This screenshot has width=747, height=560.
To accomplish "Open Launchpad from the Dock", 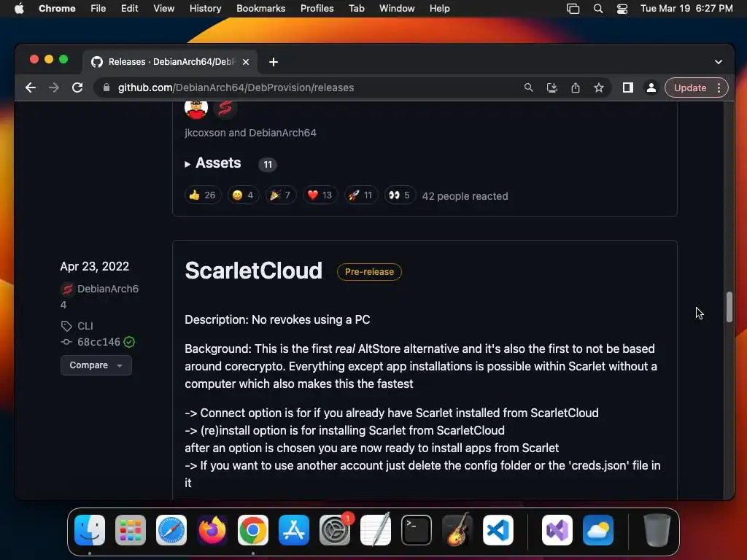I will [131, 530].
